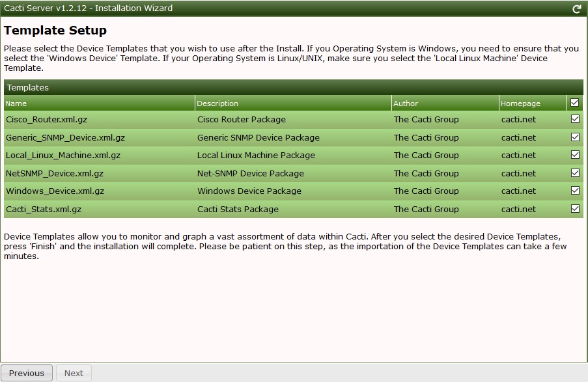Click cacti.net homepage in the Windows_Device row
This screenshot has width=588, height=382.
(518, 191)
